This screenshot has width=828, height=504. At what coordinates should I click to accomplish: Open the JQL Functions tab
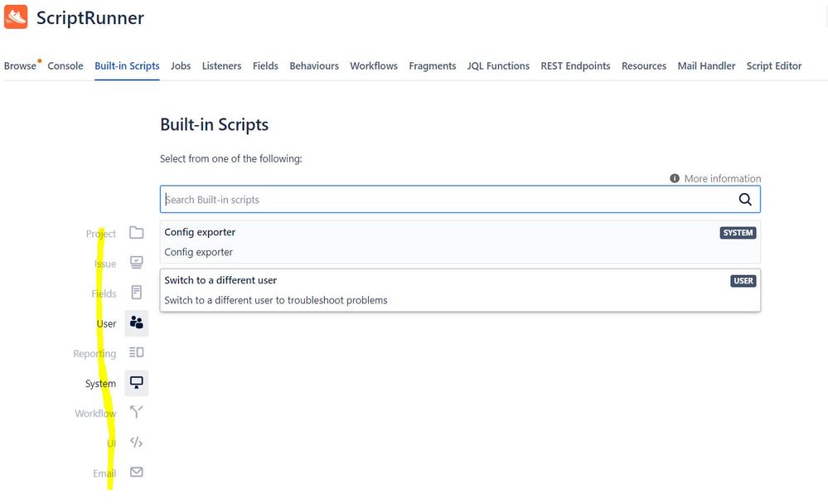[x=498, y=66]
